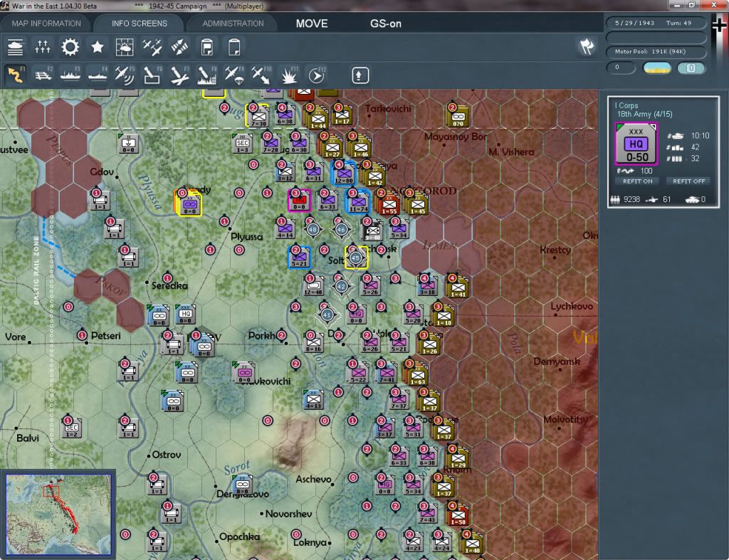Viewport: 729px width, 560px height.
Task: Turn unit Refit Off
Action: [x=688, y=181]
